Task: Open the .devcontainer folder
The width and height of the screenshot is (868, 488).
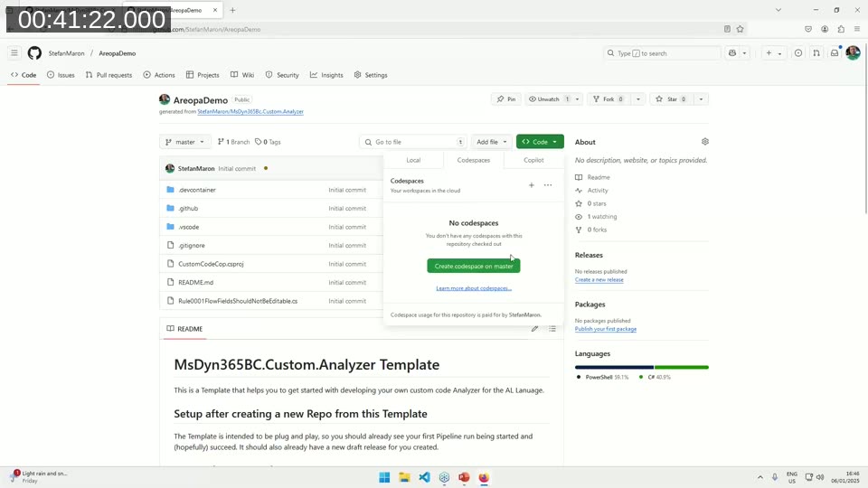Action: tap(197, 190)
